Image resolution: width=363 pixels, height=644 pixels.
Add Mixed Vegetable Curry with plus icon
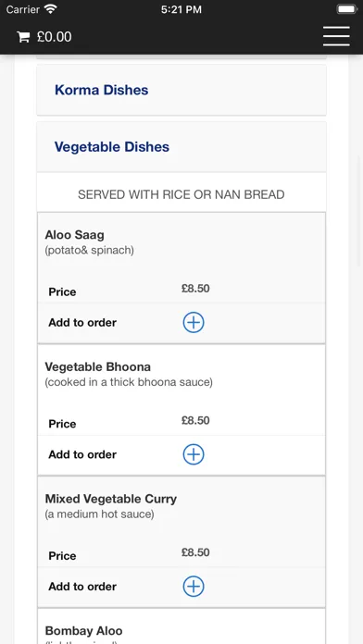pos(194,586)
